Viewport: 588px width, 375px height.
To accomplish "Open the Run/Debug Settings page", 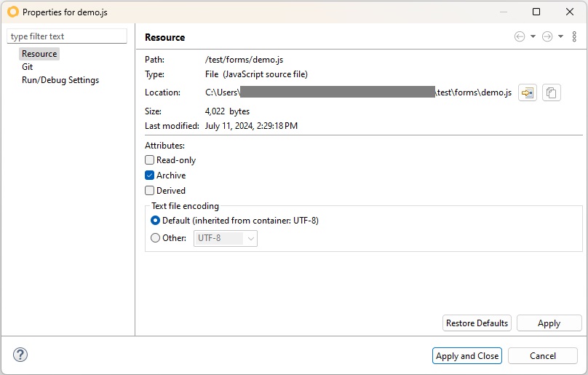I will [x=60, y=80].
